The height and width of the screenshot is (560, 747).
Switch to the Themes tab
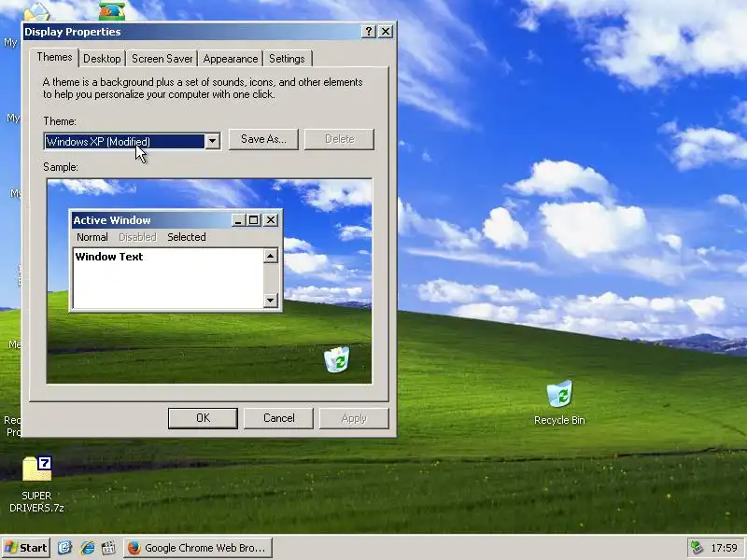(54, 57)
